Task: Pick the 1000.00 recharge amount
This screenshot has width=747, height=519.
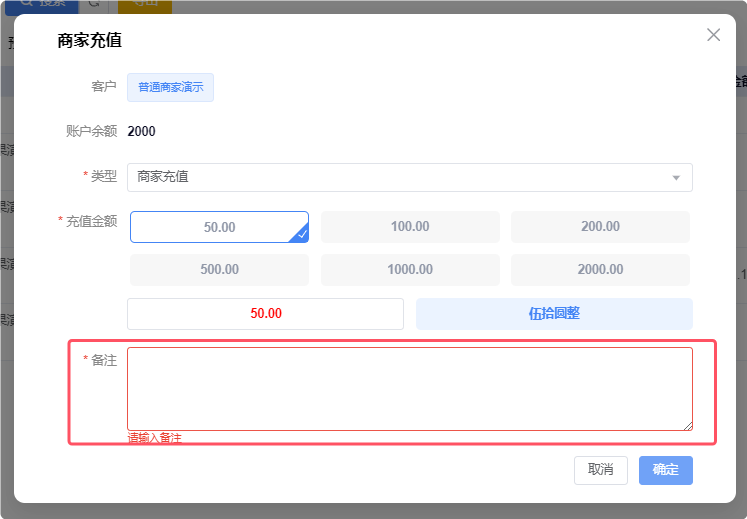Action: (x=410, y=270)
